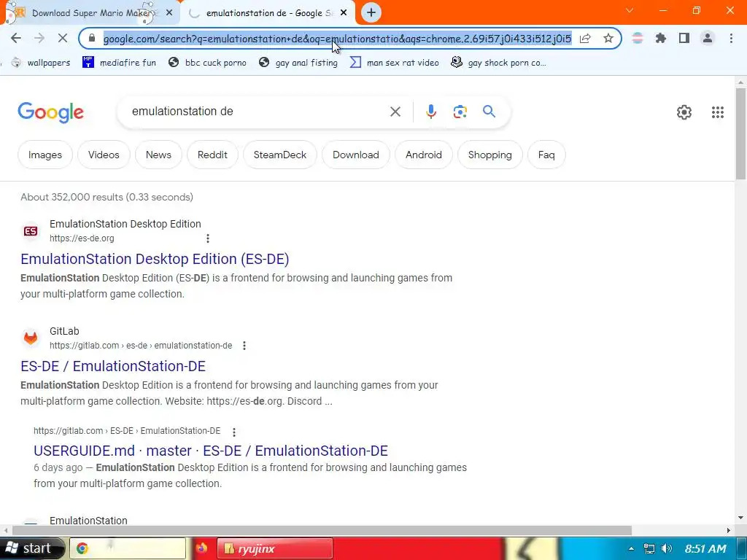Show hidden tray icons arrow

point(631,548)
